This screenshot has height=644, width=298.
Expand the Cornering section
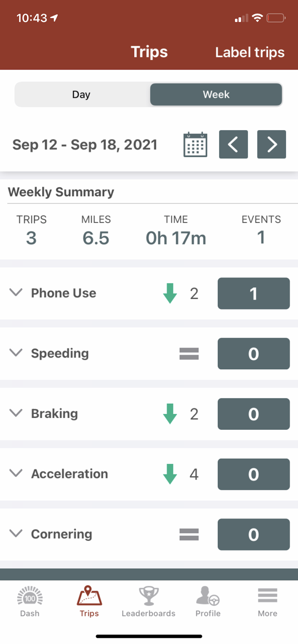click(x=16, y=534)
